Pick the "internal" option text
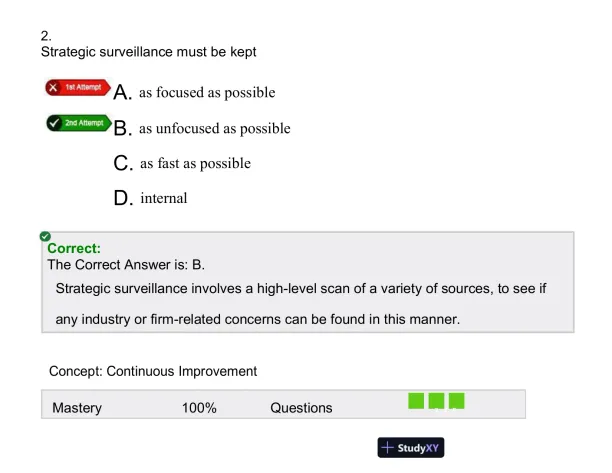This screenshot has height=473, width=612. click(x=164, y=198)
